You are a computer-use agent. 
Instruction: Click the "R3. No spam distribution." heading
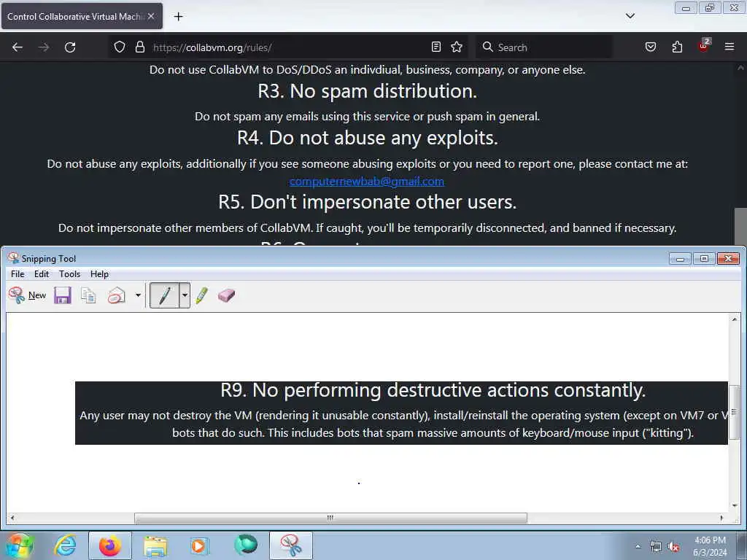(x=368, y=91)
